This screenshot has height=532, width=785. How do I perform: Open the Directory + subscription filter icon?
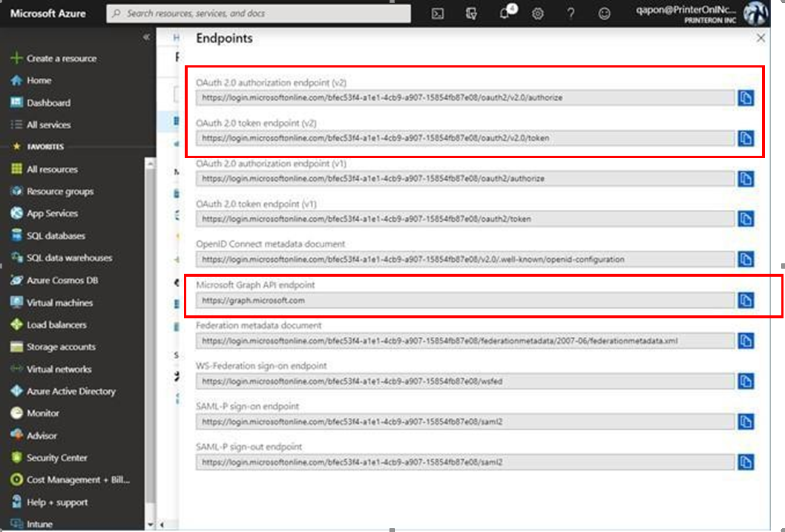pyautogui.click(x=471, y=13)
